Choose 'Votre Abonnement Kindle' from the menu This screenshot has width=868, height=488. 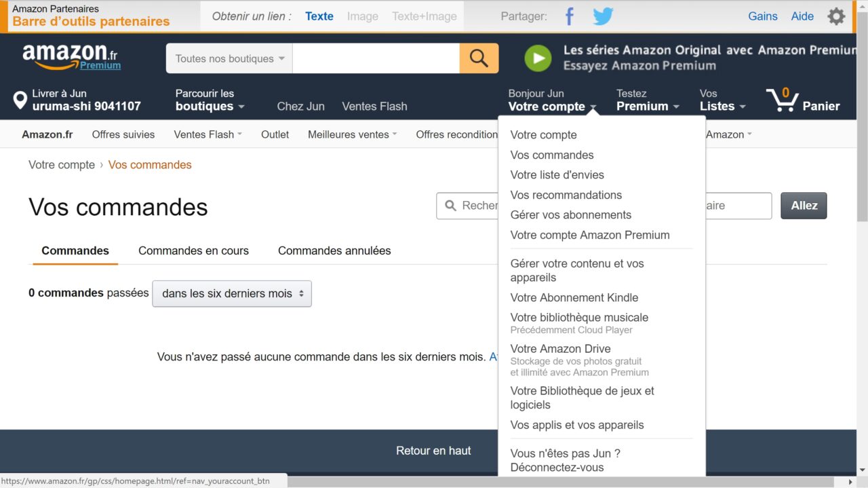coord(574,297)
